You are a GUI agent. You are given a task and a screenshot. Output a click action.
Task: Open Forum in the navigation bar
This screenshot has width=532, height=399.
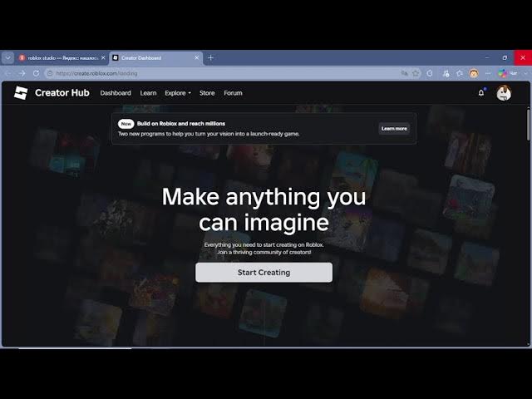point(233,93)
